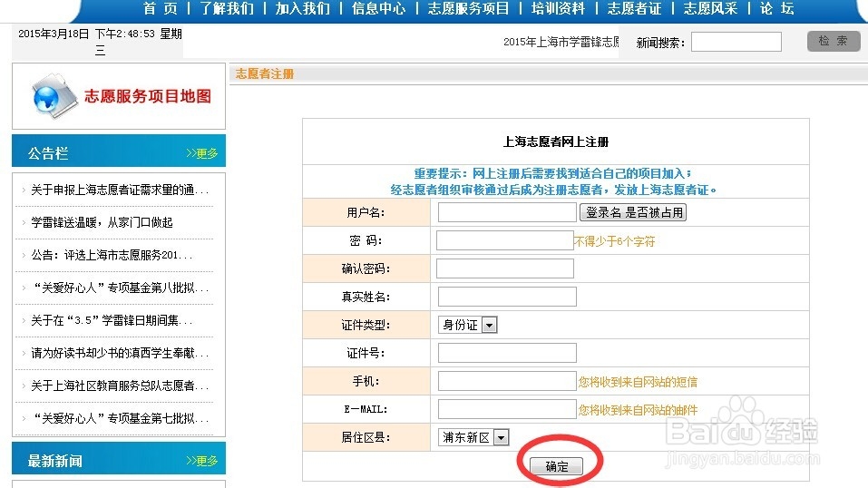Click the globe map icon in sidebar banner
868x488 pixels.
click(x=54, y=95)
